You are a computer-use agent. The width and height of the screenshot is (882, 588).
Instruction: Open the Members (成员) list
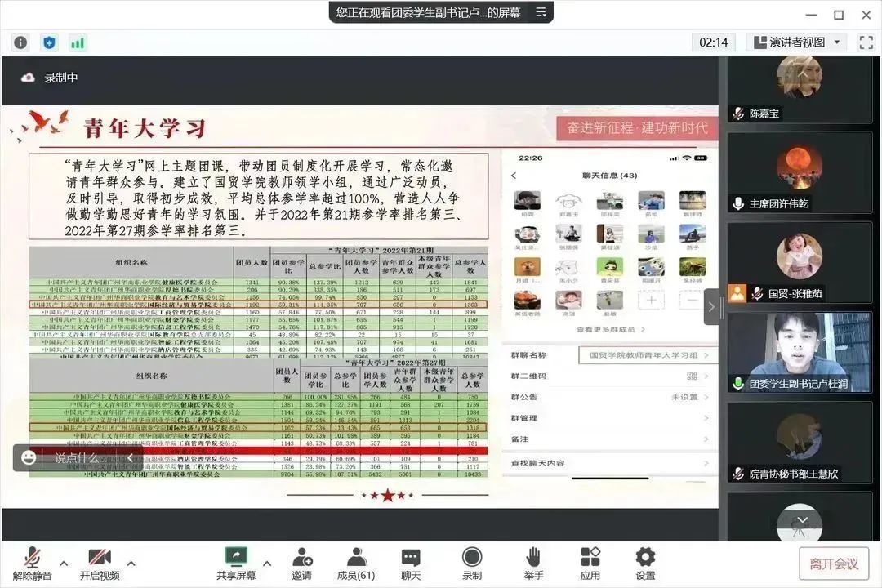tap(355, 563)
